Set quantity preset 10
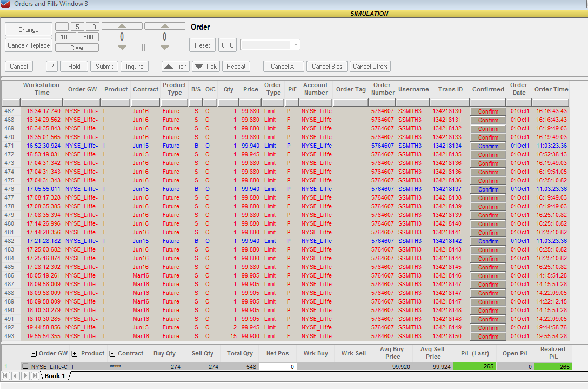 [x=92, y=27]
